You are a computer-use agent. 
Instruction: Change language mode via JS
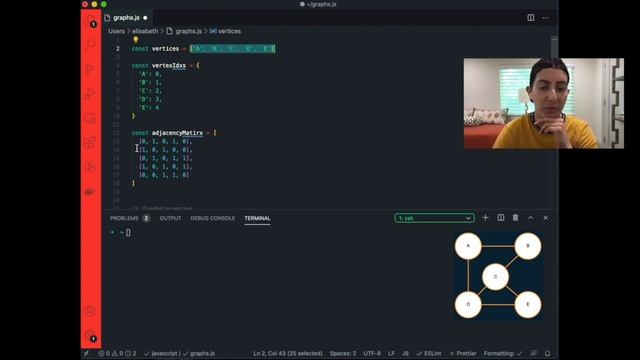tap(405, 353)
